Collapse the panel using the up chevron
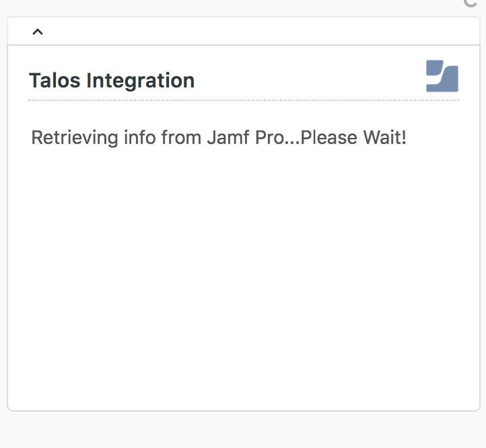486x448 pixels. (x=38, y=32)
